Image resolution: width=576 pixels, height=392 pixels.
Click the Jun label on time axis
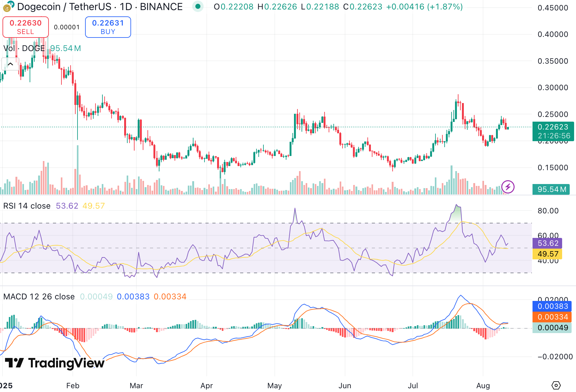345,386
